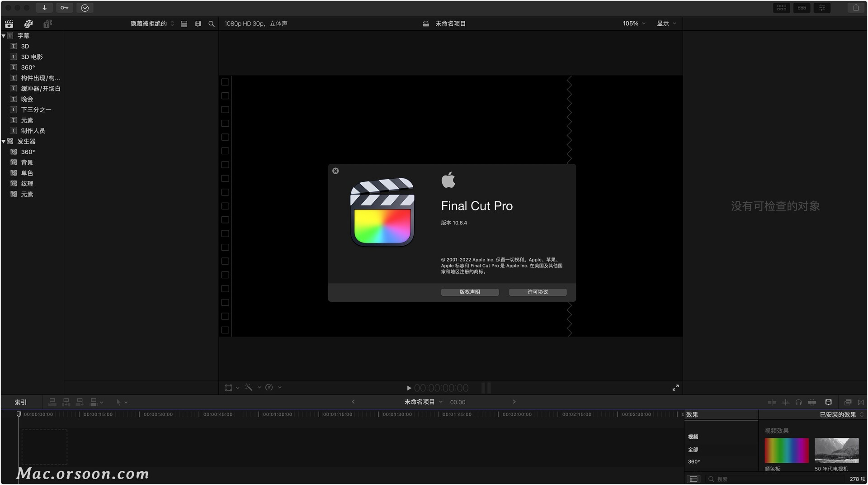
Task: Open timeline clip appearance filmstrip icon
Action: pos(828,402)
